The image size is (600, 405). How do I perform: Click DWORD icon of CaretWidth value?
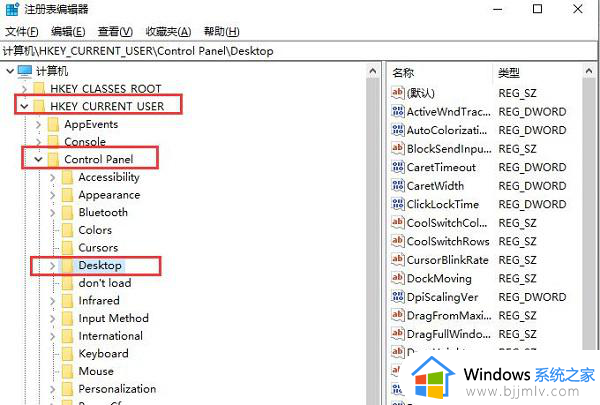point(398,185)
